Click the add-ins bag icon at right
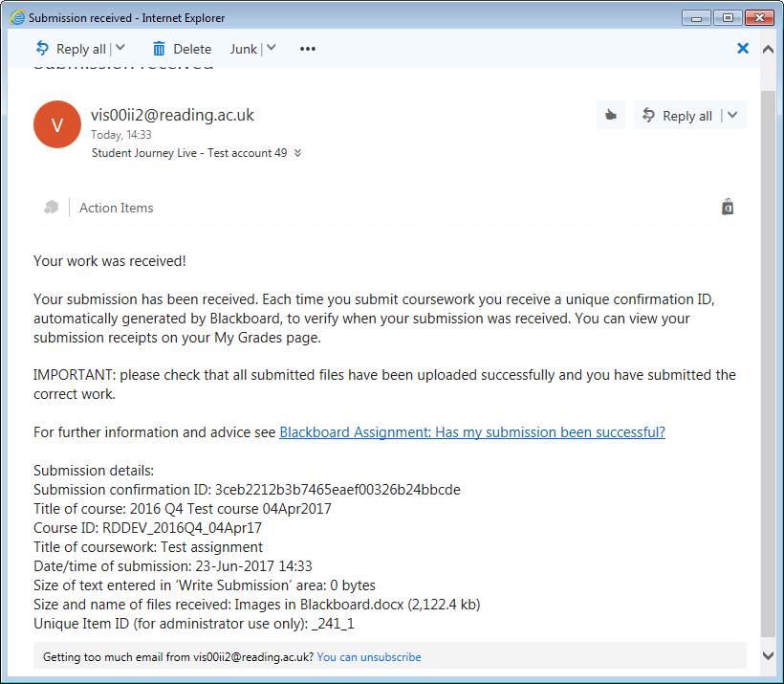 click(x=728, y=207)
